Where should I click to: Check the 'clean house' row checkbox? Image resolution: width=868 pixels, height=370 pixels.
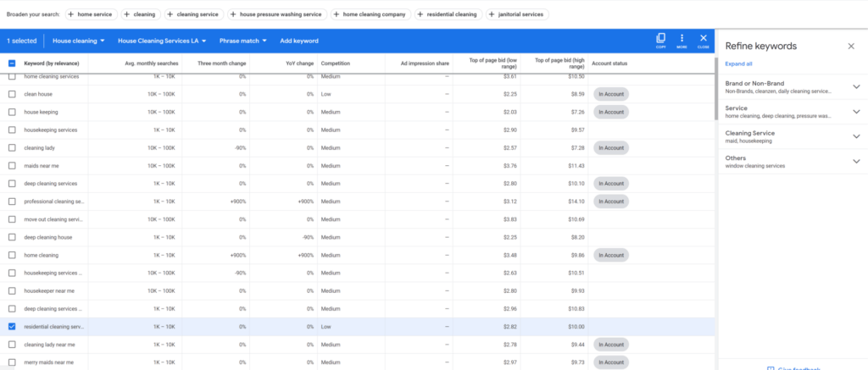(x=12, y=94)
